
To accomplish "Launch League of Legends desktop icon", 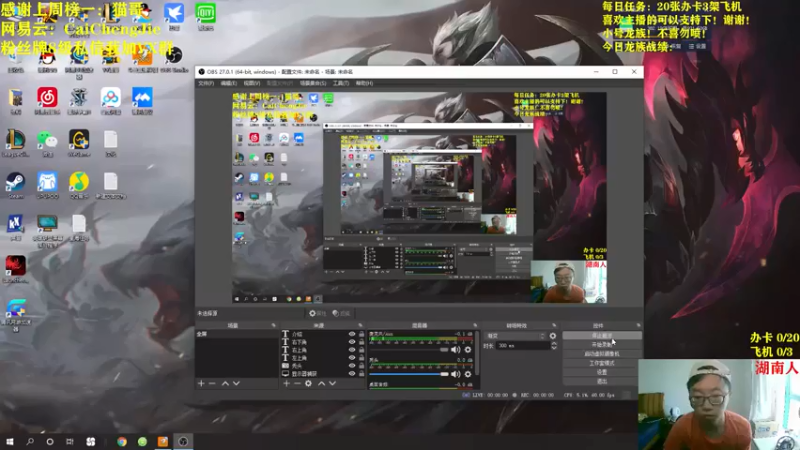I will [x=15, y=140].
